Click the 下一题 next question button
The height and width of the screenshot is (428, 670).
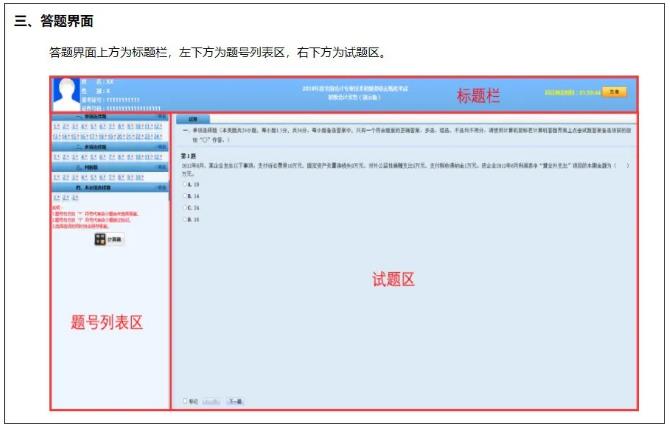tap(234, 401)
